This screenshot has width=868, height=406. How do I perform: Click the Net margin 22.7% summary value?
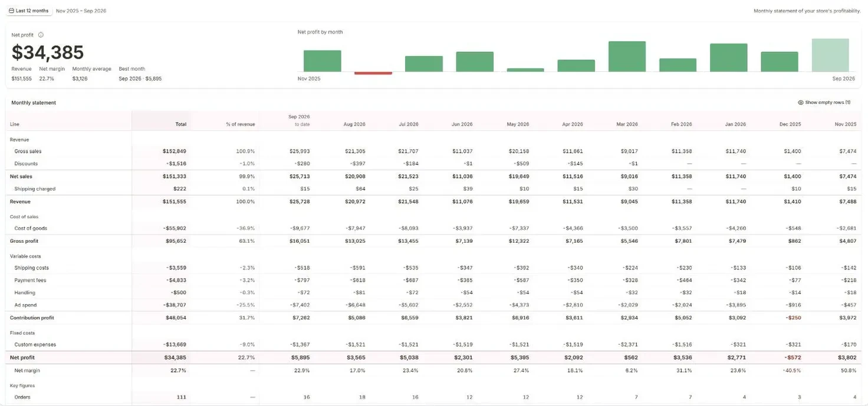pyautogui.click(x=47, y=78)
